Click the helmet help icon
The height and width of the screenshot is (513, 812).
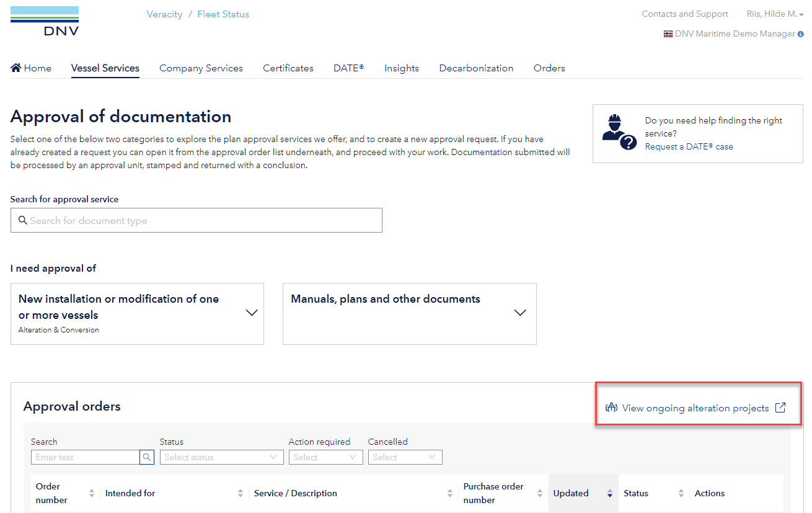point(619,132)
